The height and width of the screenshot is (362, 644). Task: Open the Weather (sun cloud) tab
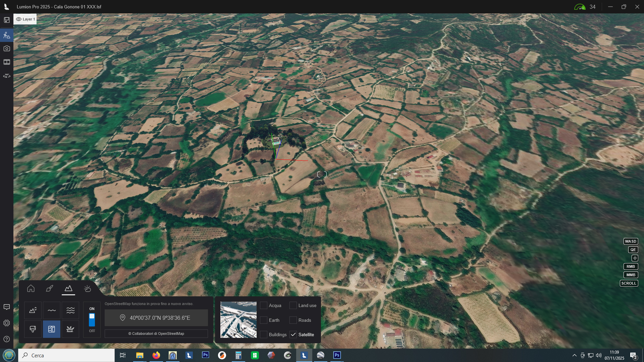click(87, 289)
